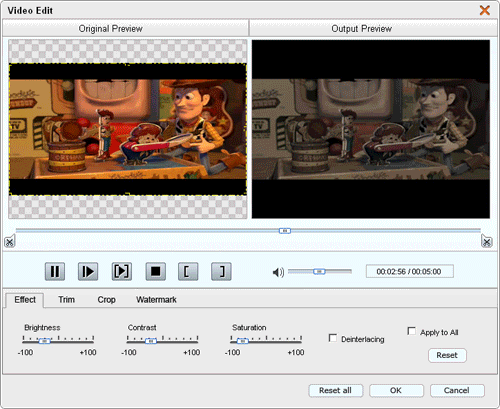The image size is (500, 409).
Task: Click the play button
Action: 88,271
